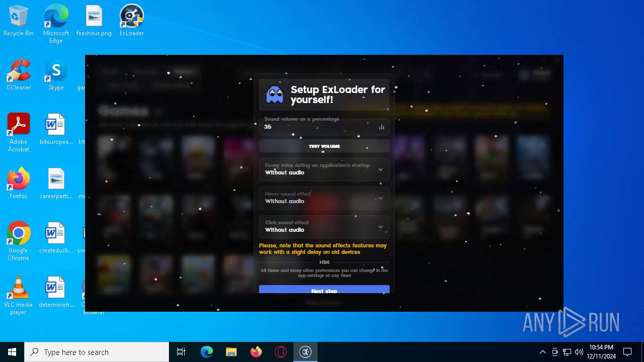
Task: Select the CCleaner desktop icon
Action: tap(19, 75)
